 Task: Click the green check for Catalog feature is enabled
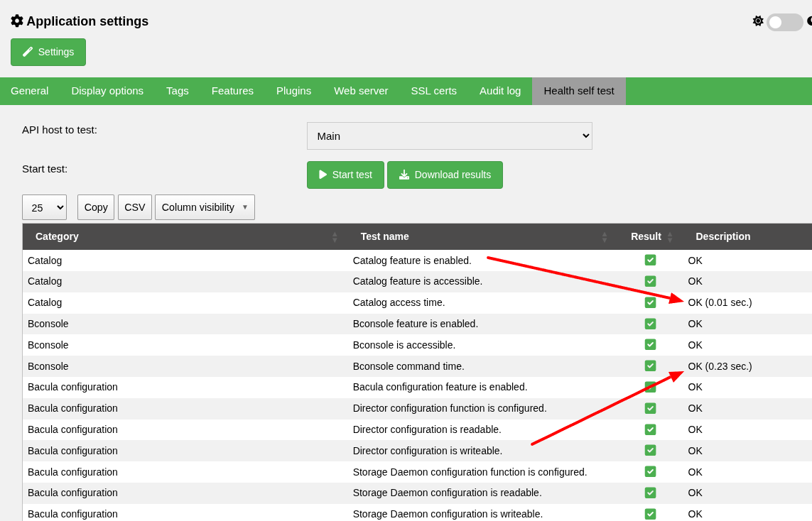point(651,260)
